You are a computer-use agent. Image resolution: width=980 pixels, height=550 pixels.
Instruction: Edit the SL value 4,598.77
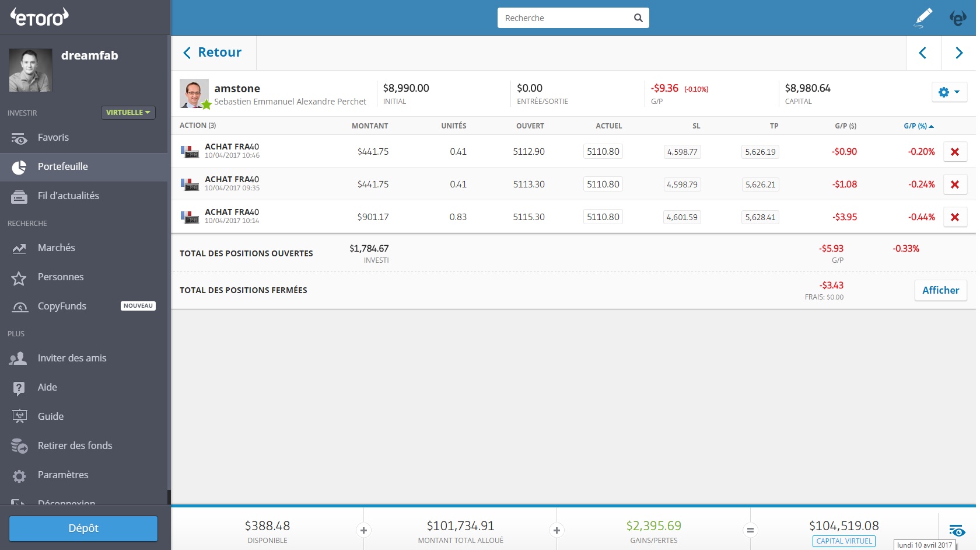click(x=682, y=152)
